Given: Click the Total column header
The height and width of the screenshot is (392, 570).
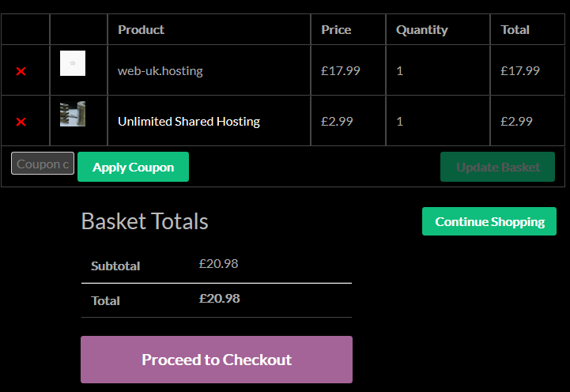Looking at the screenshot, I should coord(515,30).
